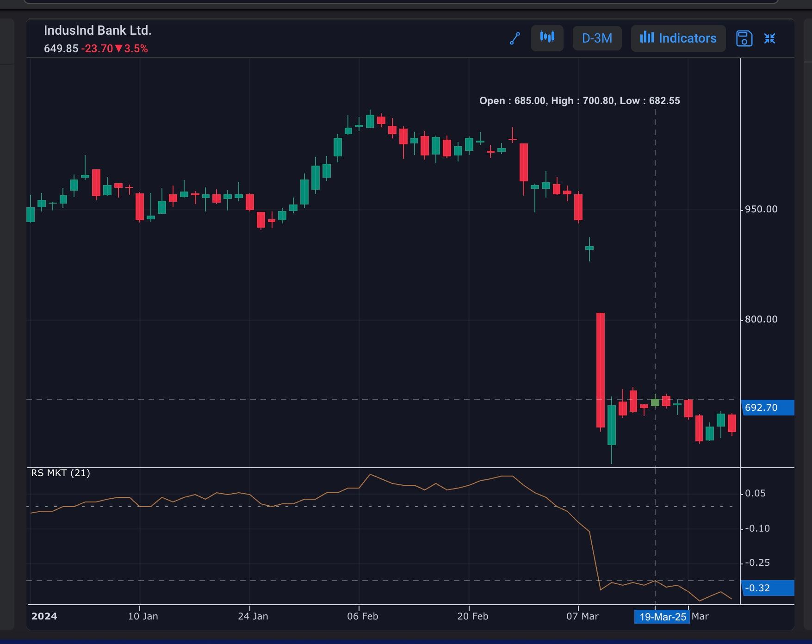Click the highlighted green candle at the crosshair
Viewport: 812px width, 644px height.
[655, 402]
